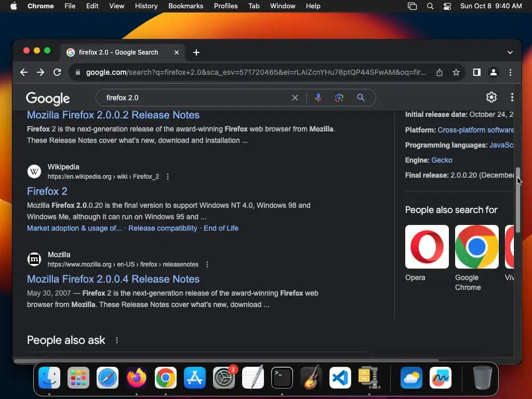Open the People also ask options menu
532x399 pixels.
(117, 340)
